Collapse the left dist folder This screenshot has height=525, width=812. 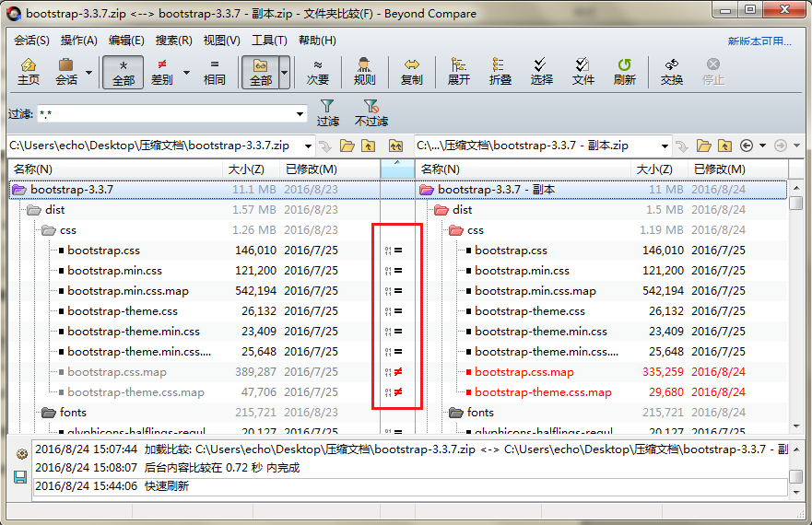34,210
